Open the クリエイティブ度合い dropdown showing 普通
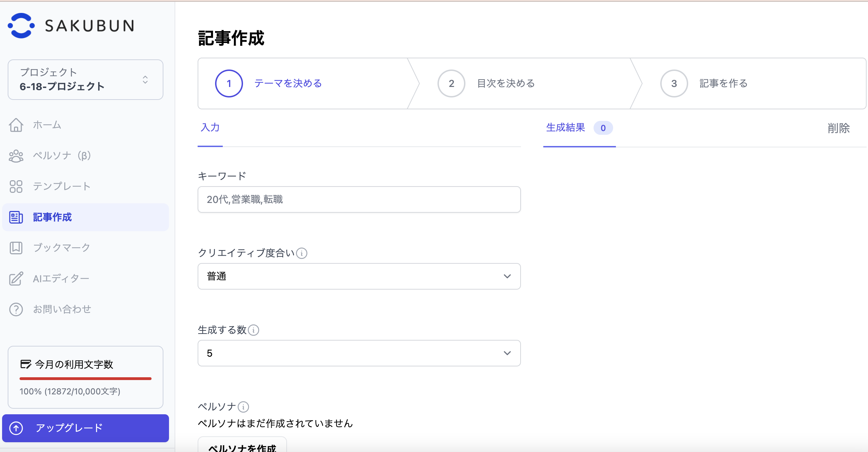This screenshot has height=452, width=868. (x=359, y=276)
